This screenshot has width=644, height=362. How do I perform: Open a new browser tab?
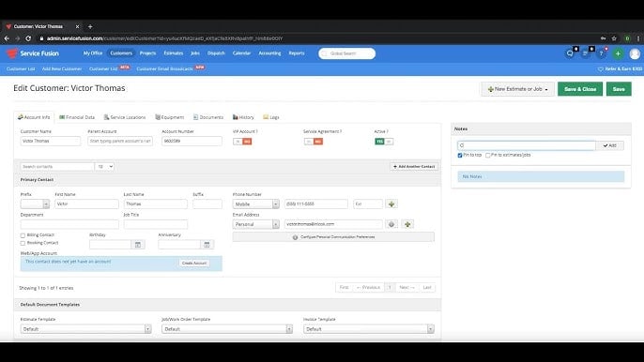[90, 26]
